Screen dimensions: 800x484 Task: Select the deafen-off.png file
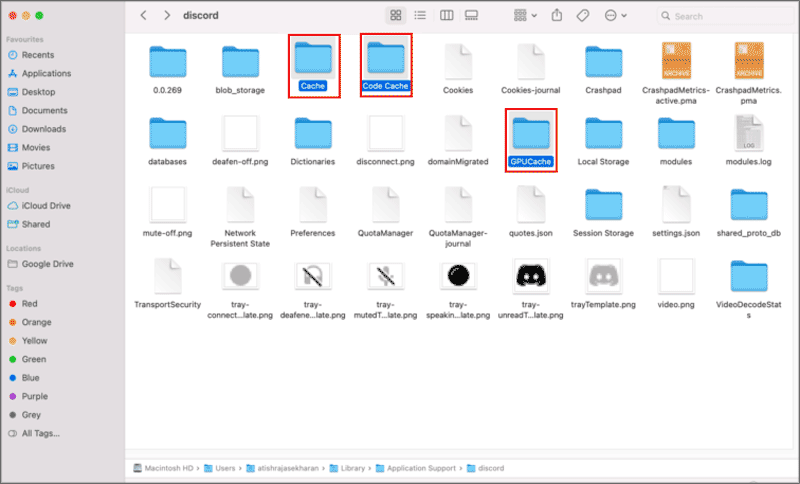pyautogui.click(x=240, y=133)
